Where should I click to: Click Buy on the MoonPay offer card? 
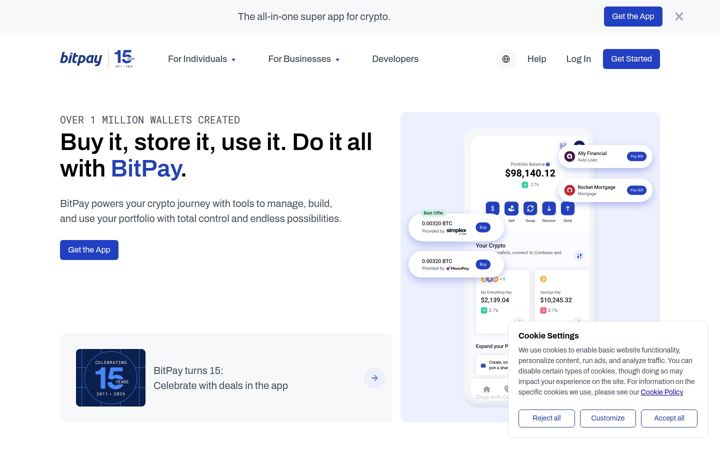point(483,264)
